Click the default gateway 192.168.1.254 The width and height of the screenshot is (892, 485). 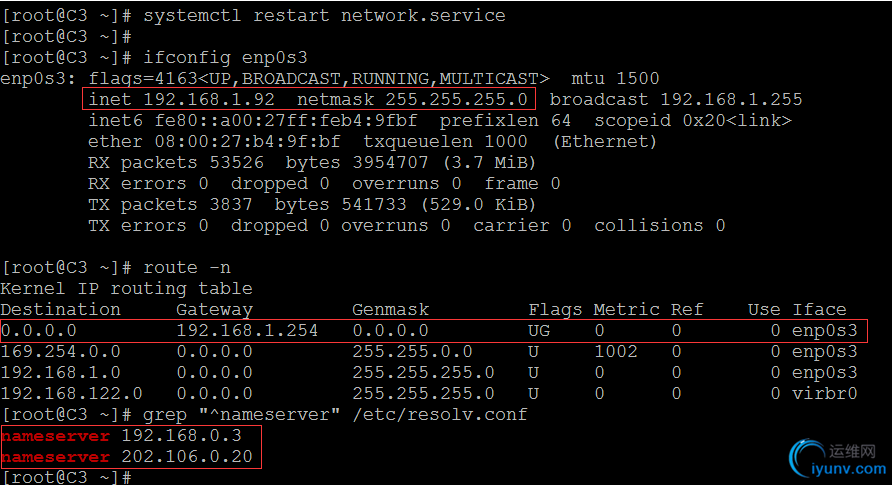[x=247, y=330]
